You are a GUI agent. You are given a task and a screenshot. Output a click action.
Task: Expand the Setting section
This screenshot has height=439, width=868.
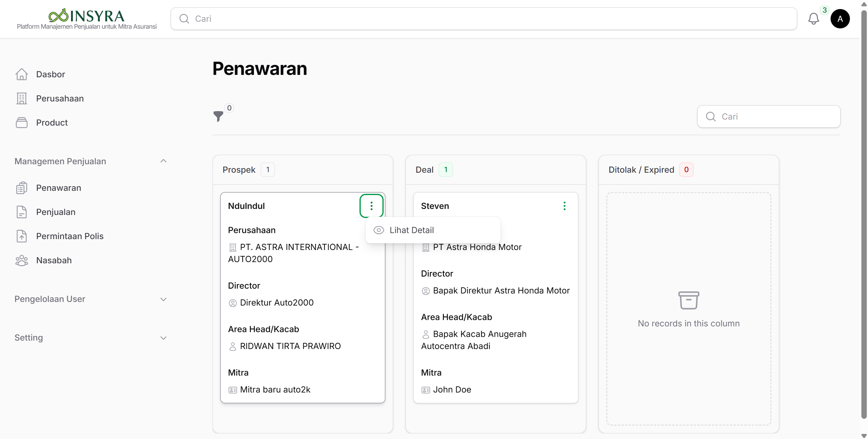(163, 338)
